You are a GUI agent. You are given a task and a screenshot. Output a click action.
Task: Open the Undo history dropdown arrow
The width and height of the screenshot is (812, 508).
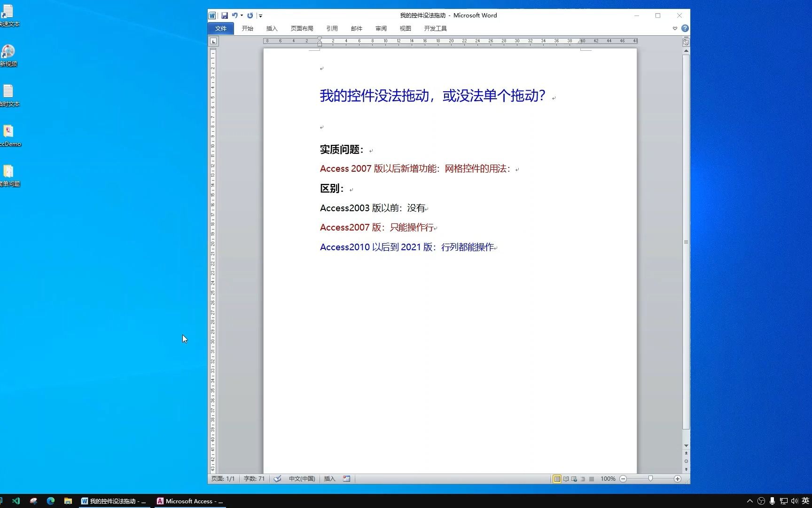tap(241, 16)
